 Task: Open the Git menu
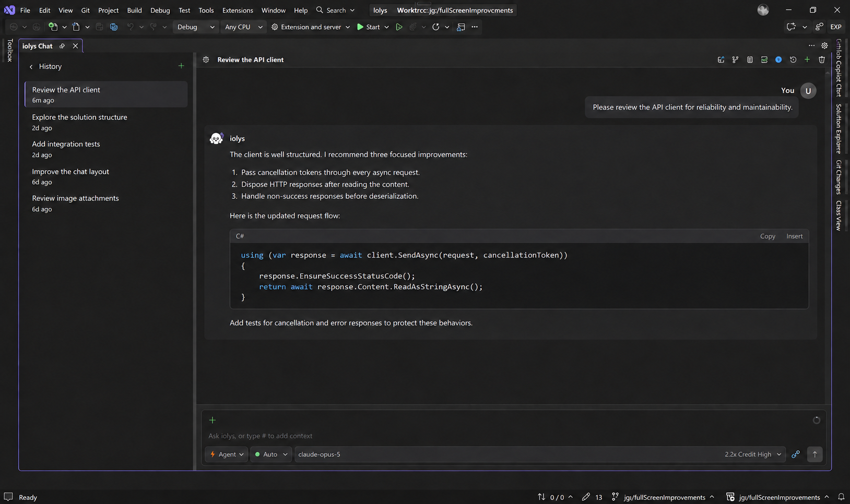[85, 10]
